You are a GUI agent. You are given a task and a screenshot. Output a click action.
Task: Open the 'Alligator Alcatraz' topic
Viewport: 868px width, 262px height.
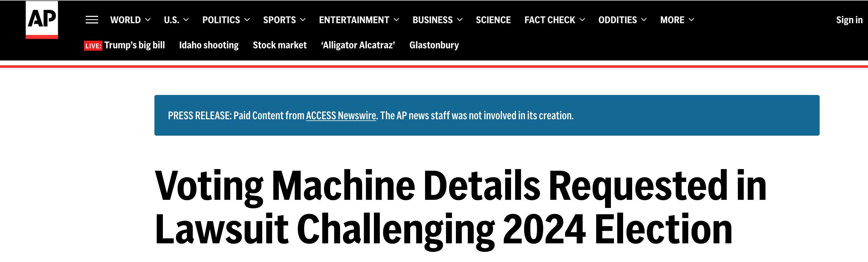click(x=358, y=45)
